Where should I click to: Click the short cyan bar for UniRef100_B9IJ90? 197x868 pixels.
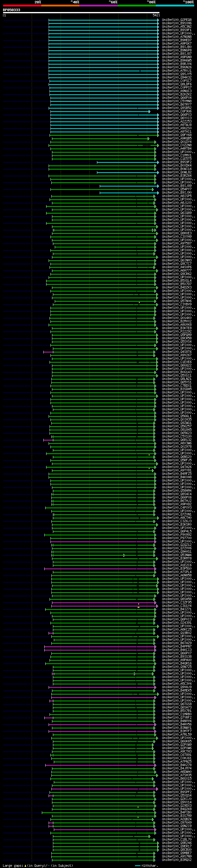click(x=129, y=193)
